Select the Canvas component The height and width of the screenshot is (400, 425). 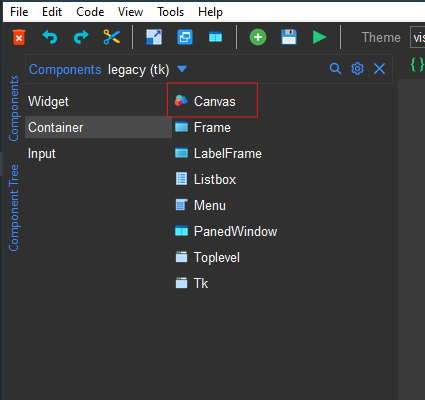tap(212, 101)
